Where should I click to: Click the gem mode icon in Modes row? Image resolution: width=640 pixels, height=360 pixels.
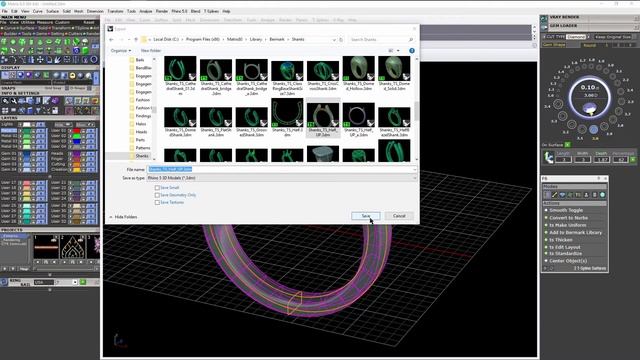click(562, 195)
